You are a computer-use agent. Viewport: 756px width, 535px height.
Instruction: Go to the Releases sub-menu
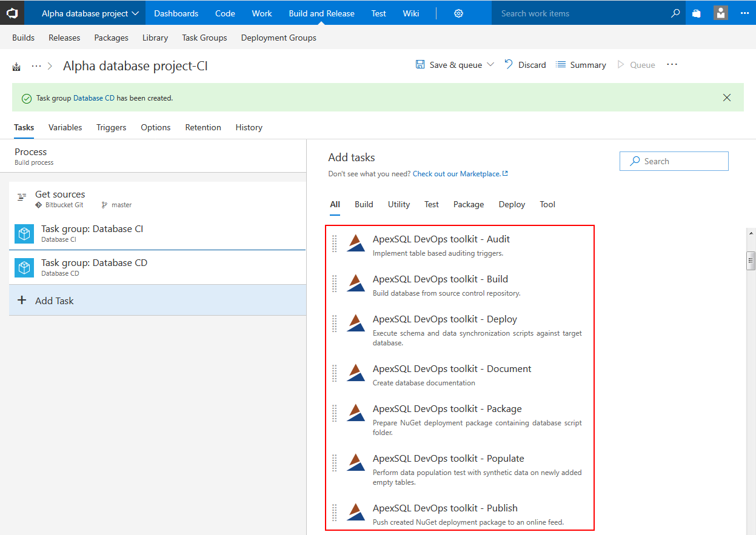[x=64, y=38]
